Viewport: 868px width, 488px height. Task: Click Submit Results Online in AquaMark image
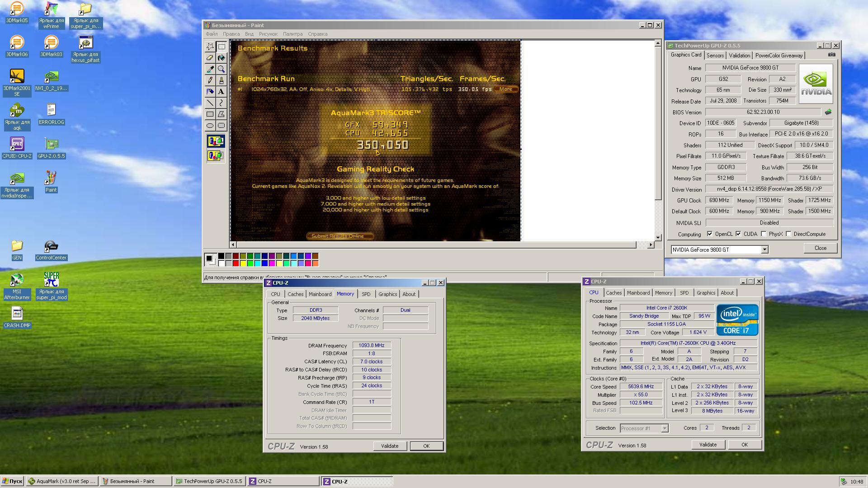coord(340,236)
